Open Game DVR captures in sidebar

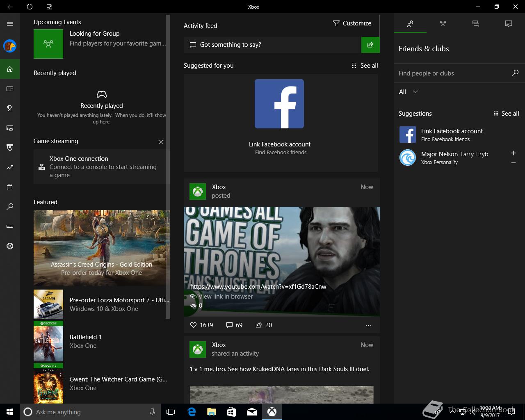(x=10, y=128)
